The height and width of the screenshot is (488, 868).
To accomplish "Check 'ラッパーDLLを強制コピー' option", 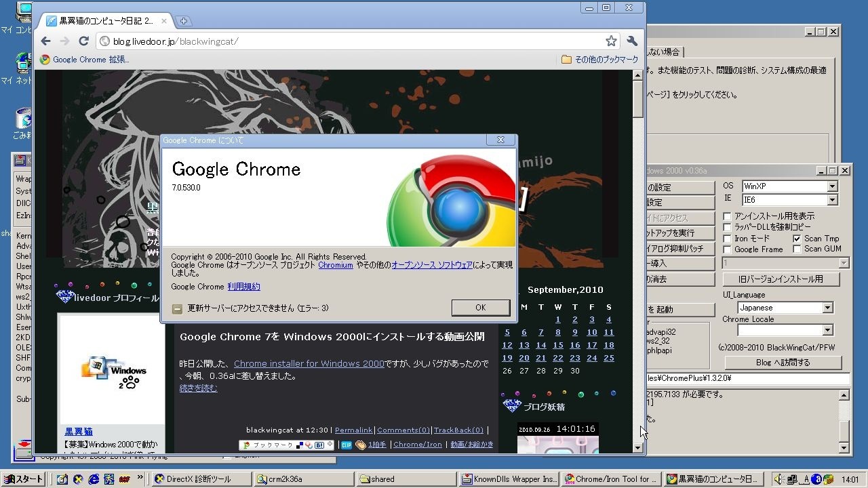I will [727, 227].
